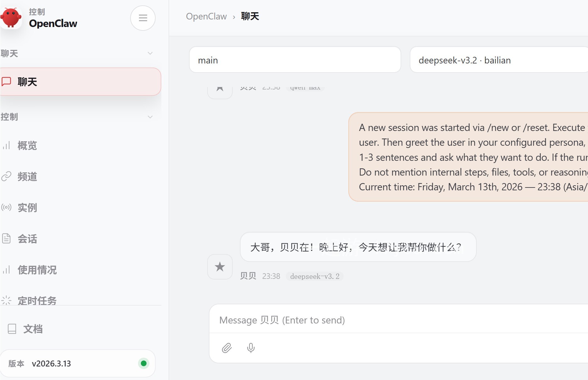Collapse the 聊天 sidebar section
Viewport: 588px width, 380px height.
click(150, 53)
